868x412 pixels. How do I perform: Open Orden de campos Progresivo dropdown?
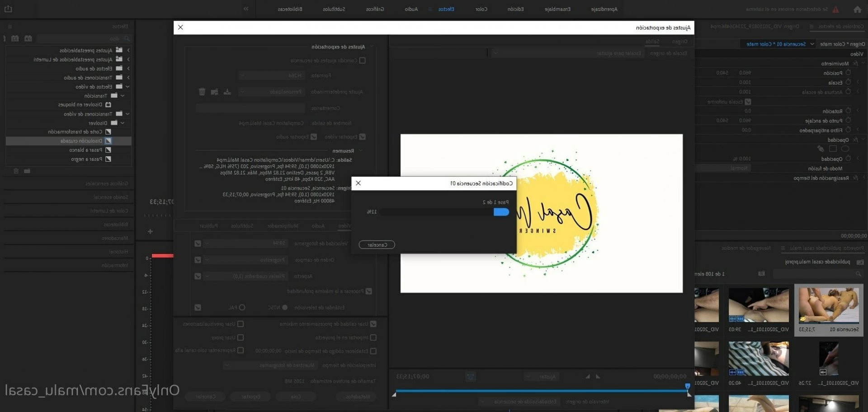click(x=245, y=260)
